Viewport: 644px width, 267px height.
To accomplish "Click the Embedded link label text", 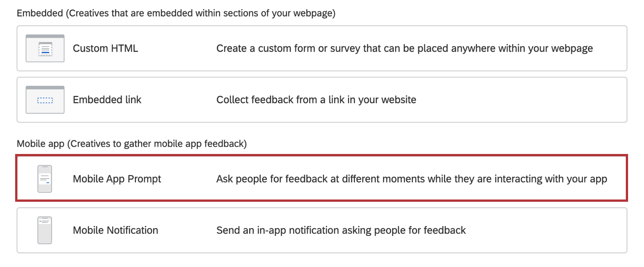I will [107, 100].
